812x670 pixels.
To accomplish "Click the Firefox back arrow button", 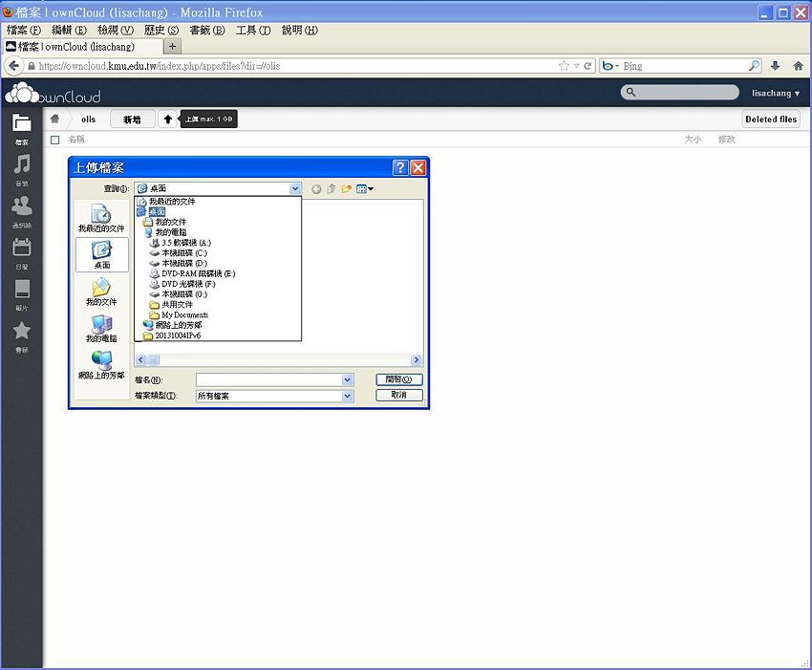I will (x=14, y=66).
